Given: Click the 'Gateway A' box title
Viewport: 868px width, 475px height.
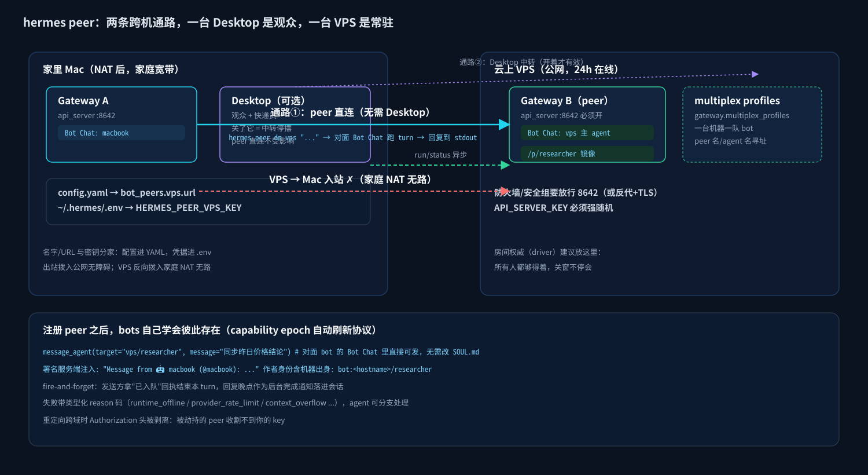Looking at the screenshot, I should pyautogui.click(x=83, y=101).
